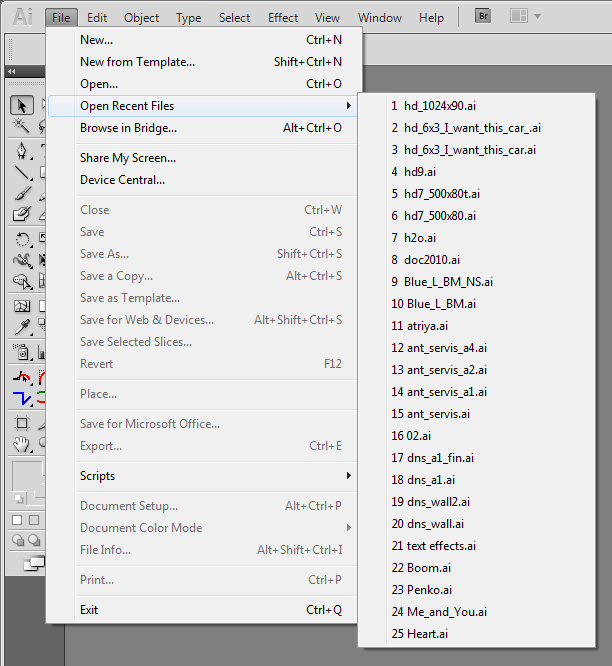Open the Object menu
Image resolution: width=612 pixels, height=666 pixels.
[141, 18]
